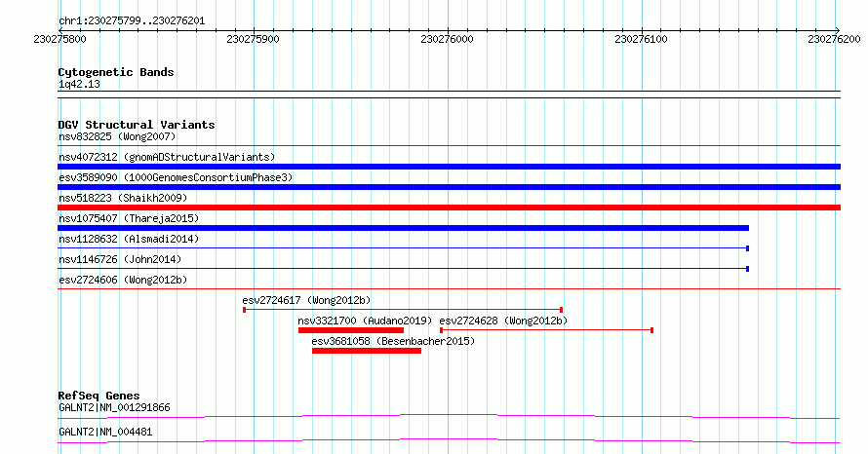Click the thin red esv2724606 variant line
Screen dimensions: 868x454
click(449, 289)
